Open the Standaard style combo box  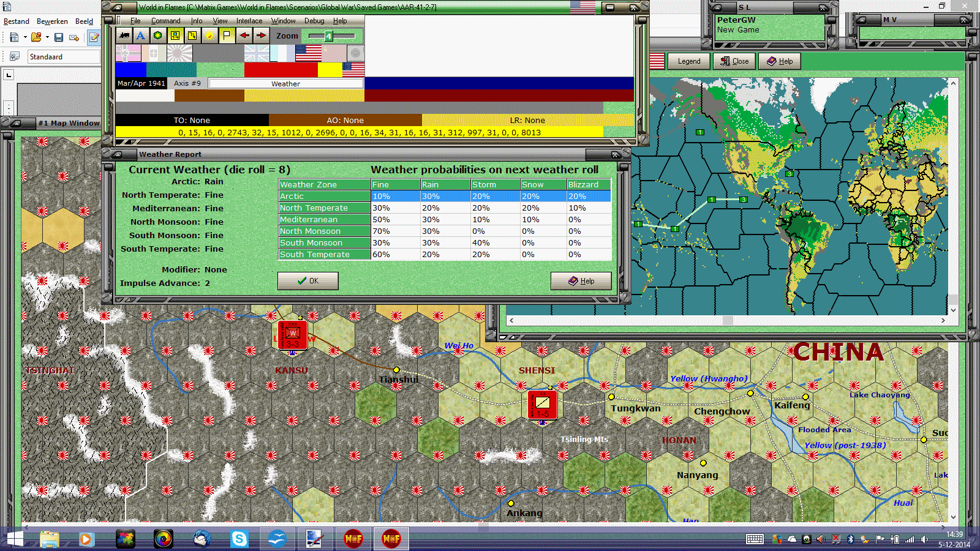64,57
